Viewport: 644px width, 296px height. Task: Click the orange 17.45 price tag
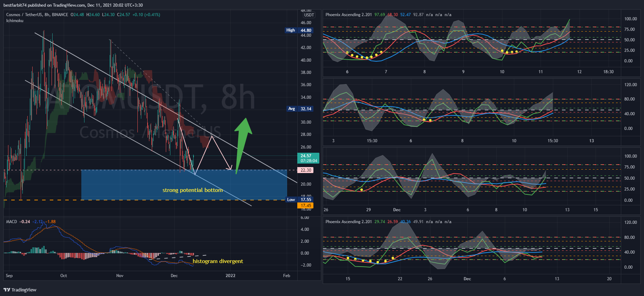pos(306,206)
